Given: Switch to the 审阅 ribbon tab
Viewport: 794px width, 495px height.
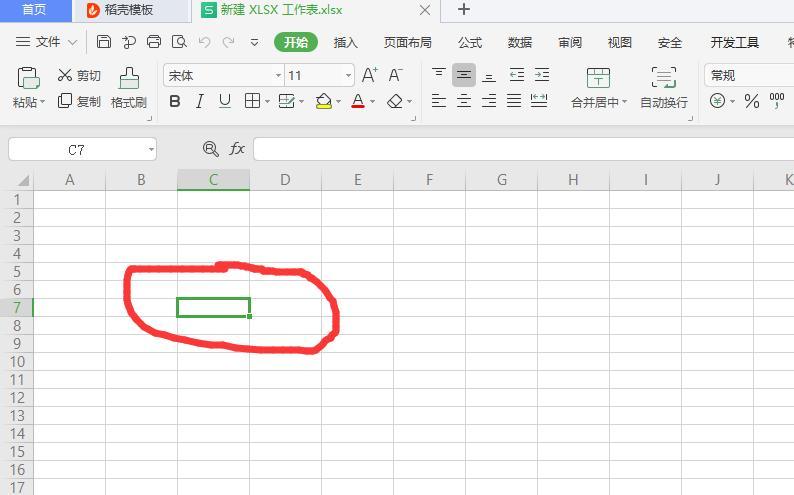Looking at the screenshot, I should (570, 43).
